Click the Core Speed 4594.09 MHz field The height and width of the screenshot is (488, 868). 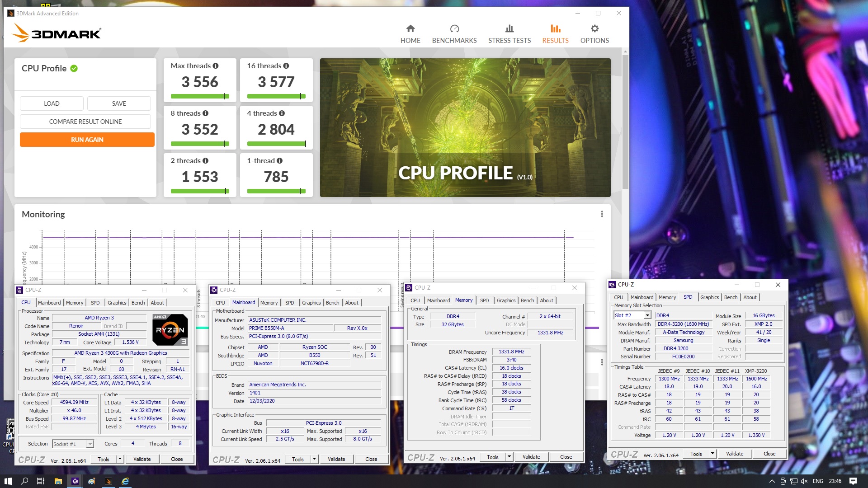[x=74, y=402]
